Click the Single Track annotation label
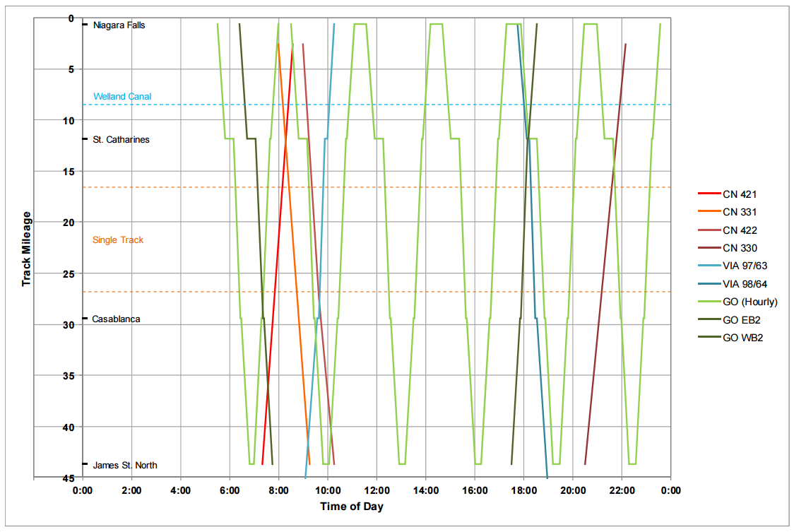 [118, 240]
